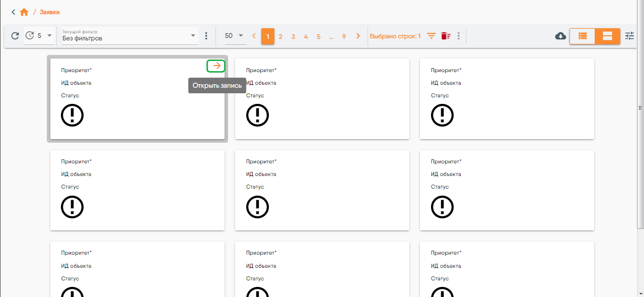
Task: Click Приоритет* label in the selected card
Action: [x=77, y=70]
